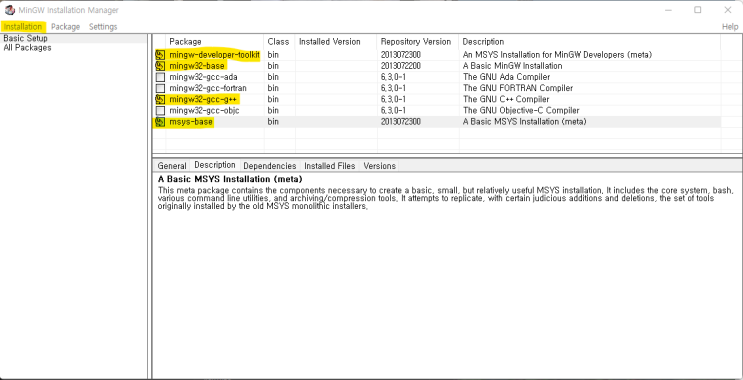
Task: Switch to the Description tab
Action: 215,165
